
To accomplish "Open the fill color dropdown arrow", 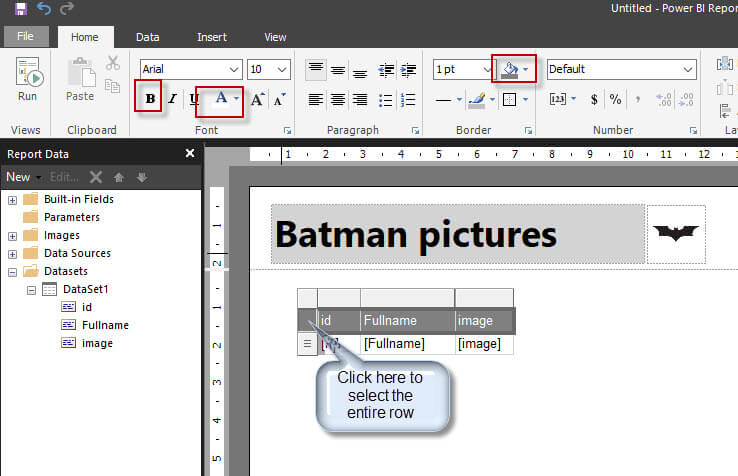I will 526,70.
